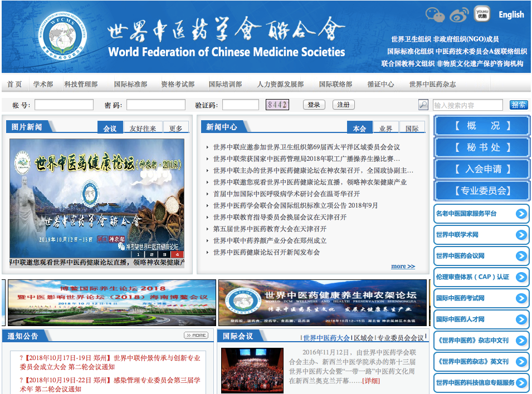Viewport: 532px width, 394px height.
Task: Select slide 1 in the news carousel
Action: 138,254
